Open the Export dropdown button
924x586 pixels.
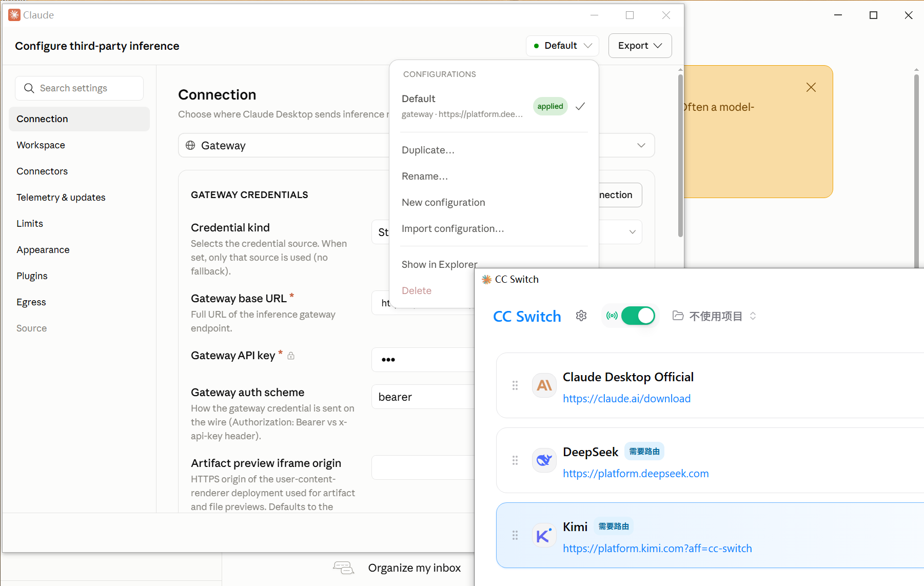640,46
